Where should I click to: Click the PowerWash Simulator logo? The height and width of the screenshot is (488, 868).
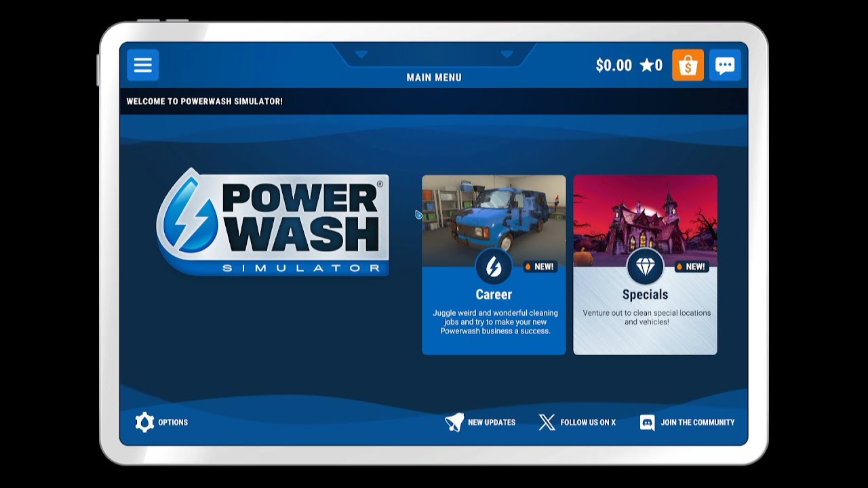(273, 222)
